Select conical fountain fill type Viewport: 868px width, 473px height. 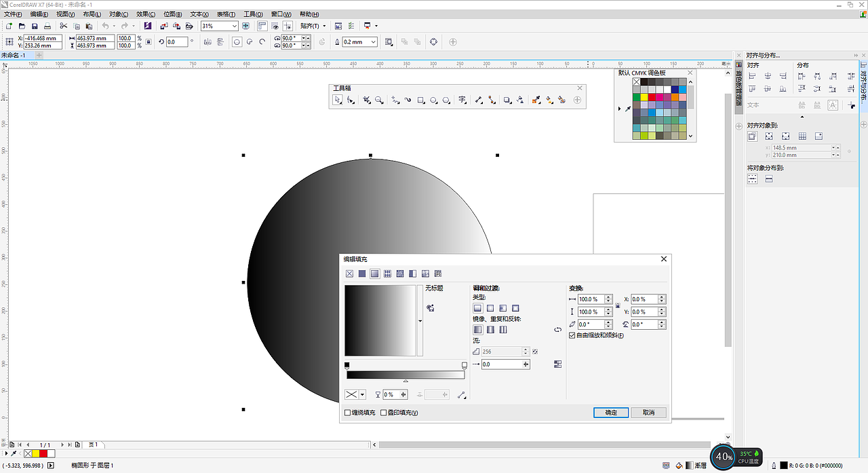tap(502, 308)
